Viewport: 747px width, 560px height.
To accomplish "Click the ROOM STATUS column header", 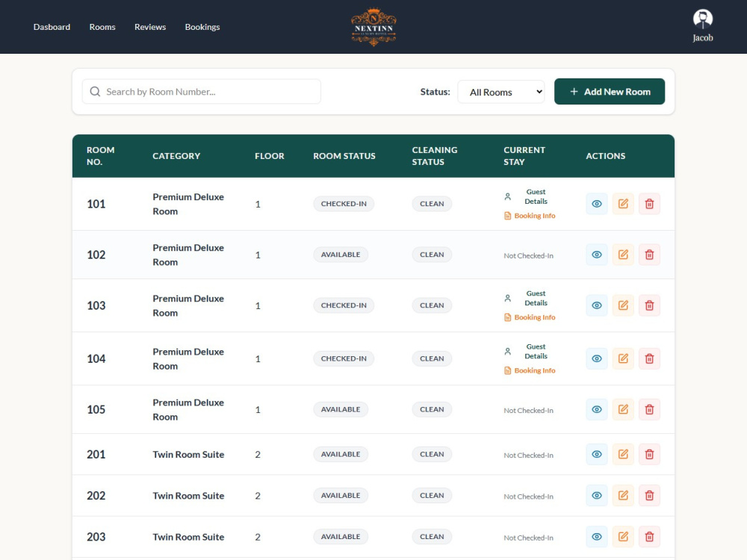I will click(x=344, y=156).
